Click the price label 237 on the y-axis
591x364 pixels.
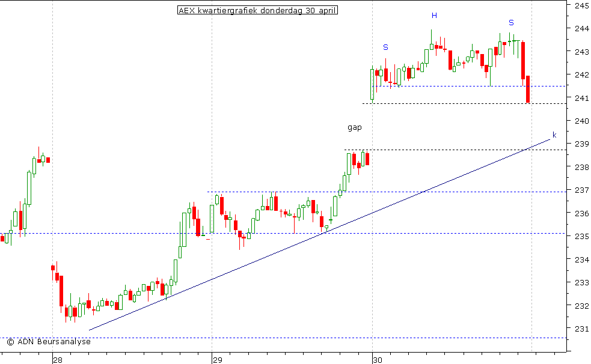(x=582, y=190)
